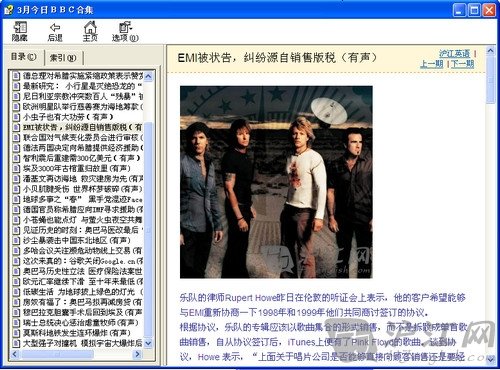Click page icon beside 潘基文再访海地
This screenshot has height=370, width=500.
(16, 179)
